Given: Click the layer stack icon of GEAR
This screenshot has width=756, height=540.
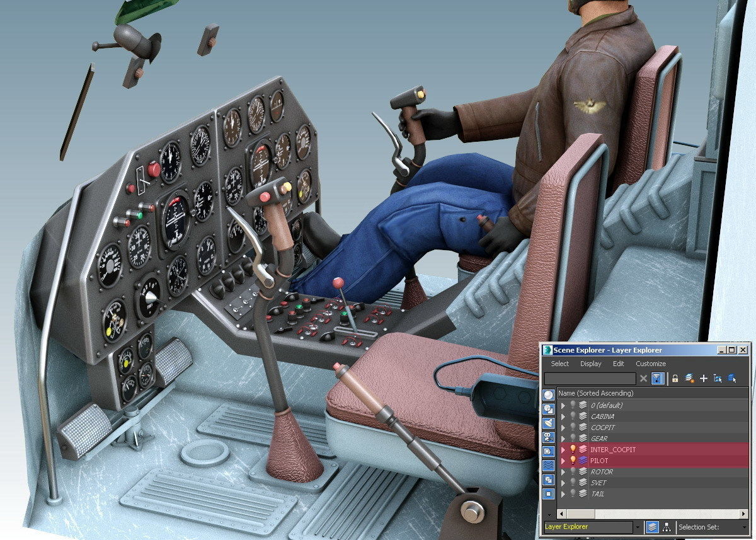Looking at the screenshot, I should pos(583,439).
